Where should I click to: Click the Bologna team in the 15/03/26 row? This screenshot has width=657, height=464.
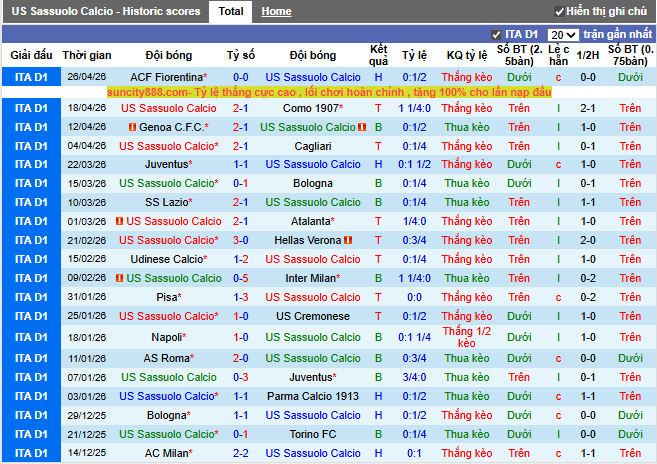tap(313, 183)
